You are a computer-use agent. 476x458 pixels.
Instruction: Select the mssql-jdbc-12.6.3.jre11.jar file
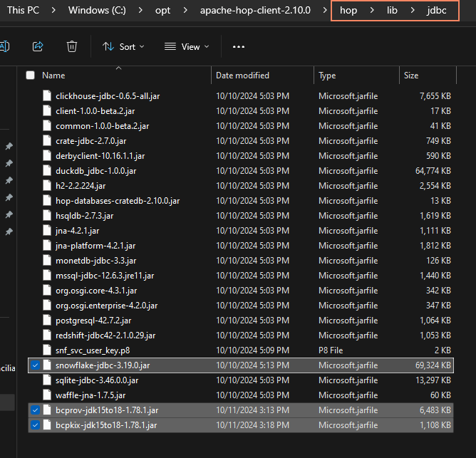coord(105,276)
